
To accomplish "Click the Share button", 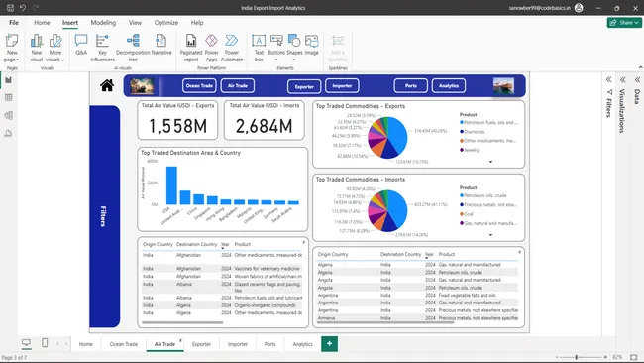I will (624, 23).
